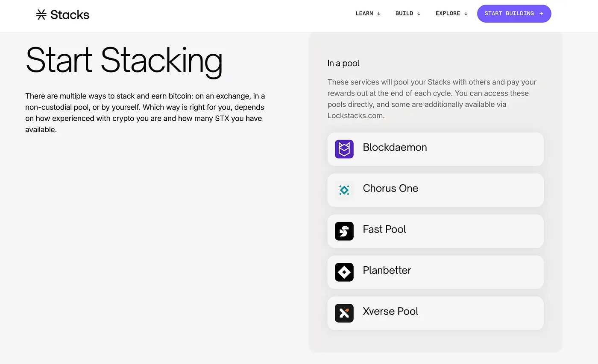Screen dimensions: 598x364
Task: Click the Stacks logo icon
Action: tap(41, 14)
